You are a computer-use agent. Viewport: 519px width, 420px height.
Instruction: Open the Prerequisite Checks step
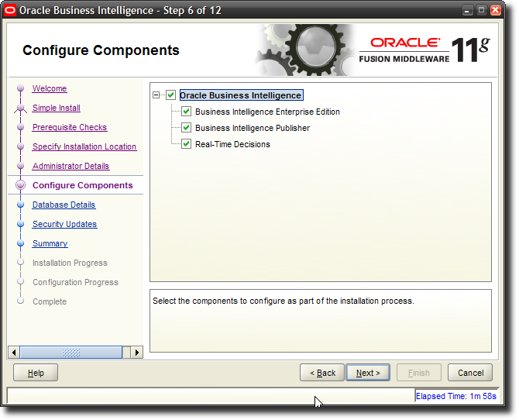pyautogui.click(x=70, y=127)
